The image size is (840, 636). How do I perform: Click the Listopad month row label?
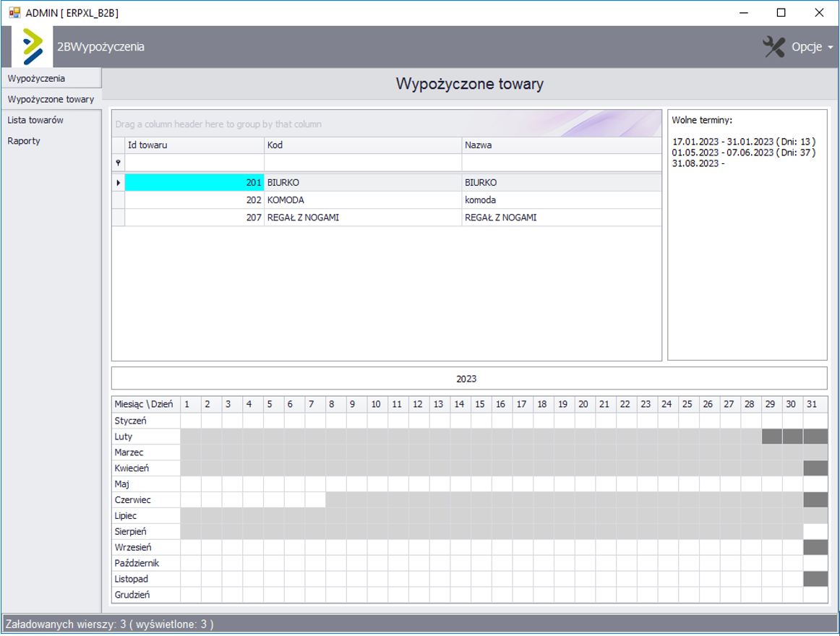pos(146,579)
